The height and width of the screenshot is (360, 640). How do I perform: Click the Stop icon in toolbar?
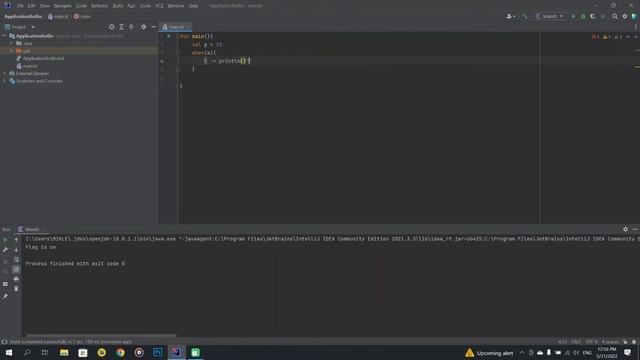point(603,16)
